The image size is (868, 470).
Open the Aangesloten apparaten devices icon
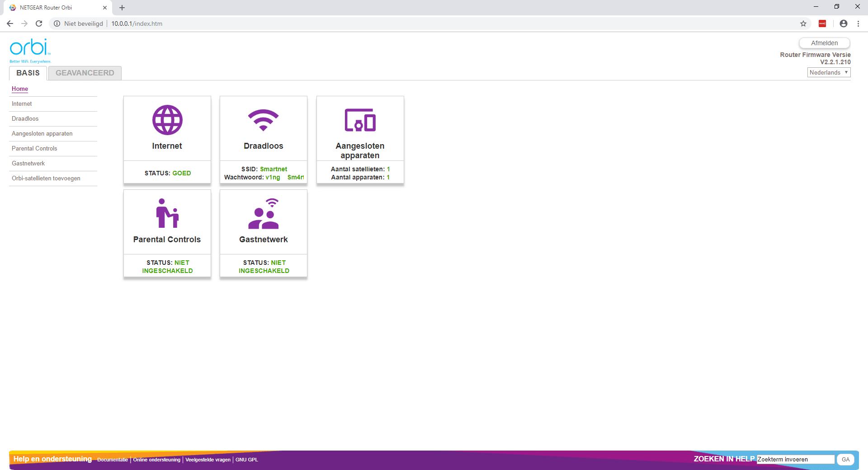tap(360, 120)
